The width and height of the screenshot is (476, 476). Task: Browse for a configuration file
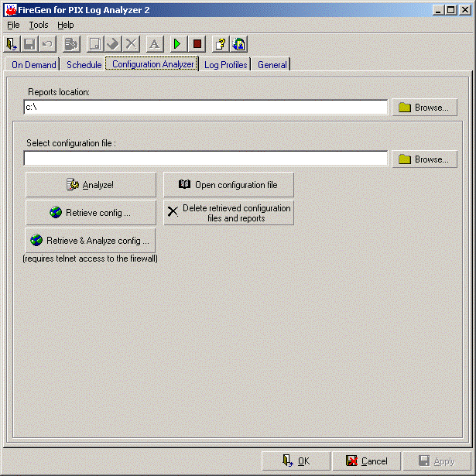(x=424, y=159)
